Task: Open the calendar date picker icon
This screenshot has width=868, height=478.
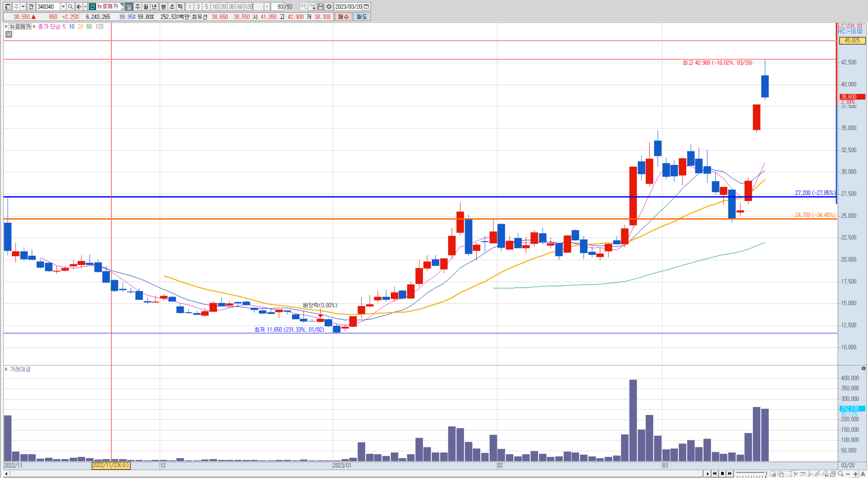Action: click(x=367, y=7)
